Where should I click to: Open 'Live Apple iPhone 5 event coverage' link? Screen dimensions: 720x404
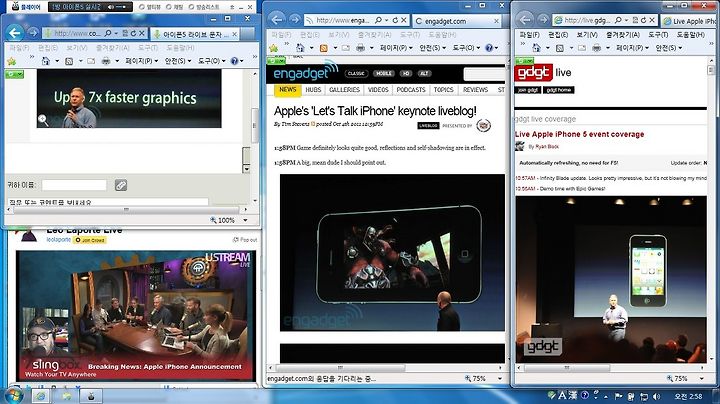[x=579, y=135]
